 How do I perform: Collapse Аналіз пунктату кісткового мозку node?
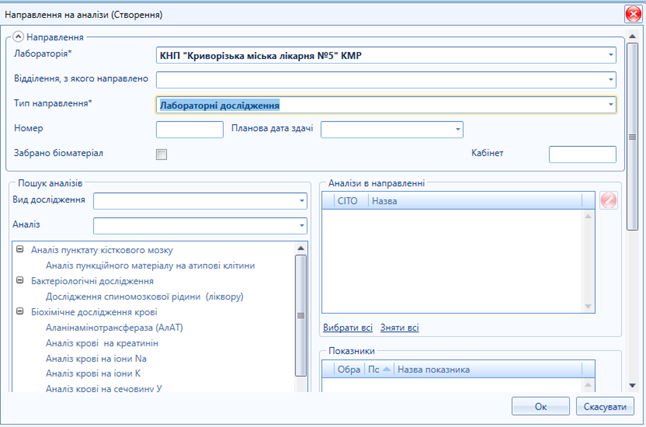pos(20,249)
